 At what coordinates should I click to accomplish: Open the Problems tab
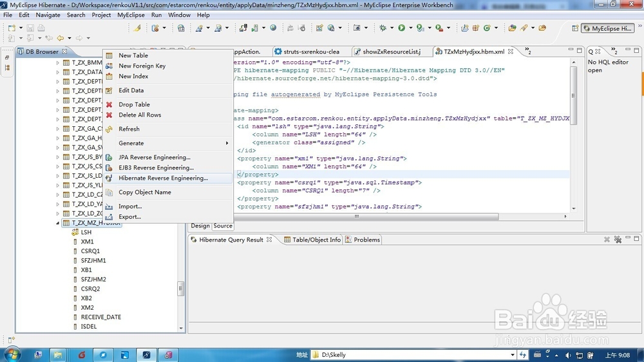tap(363, 240)
